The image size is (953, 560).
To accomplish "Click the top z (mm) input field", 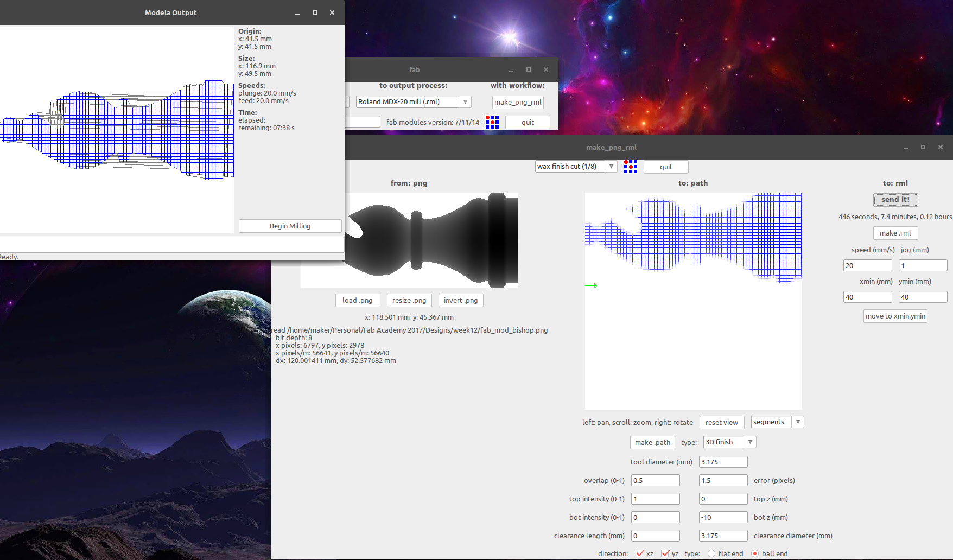I will (723, 499).
